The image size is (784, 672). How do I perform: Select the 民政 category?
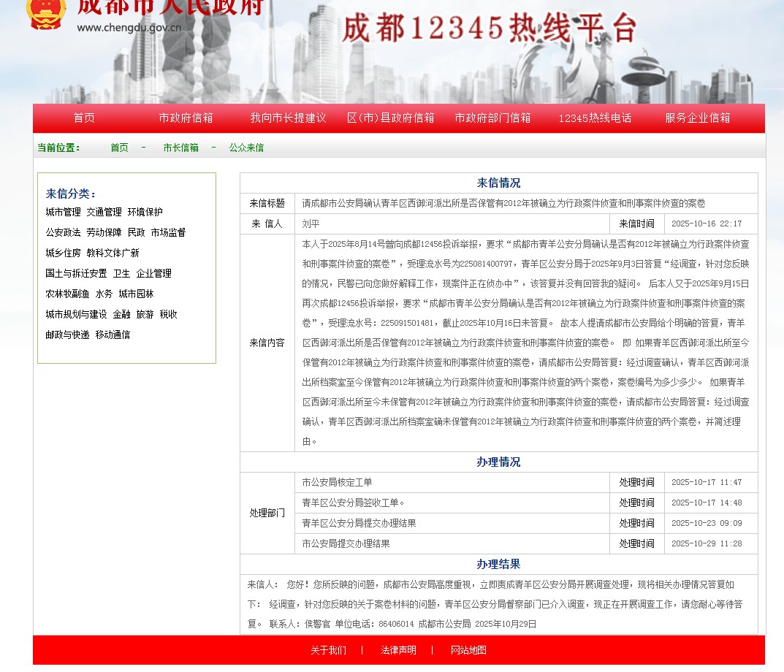coord(136,232)
